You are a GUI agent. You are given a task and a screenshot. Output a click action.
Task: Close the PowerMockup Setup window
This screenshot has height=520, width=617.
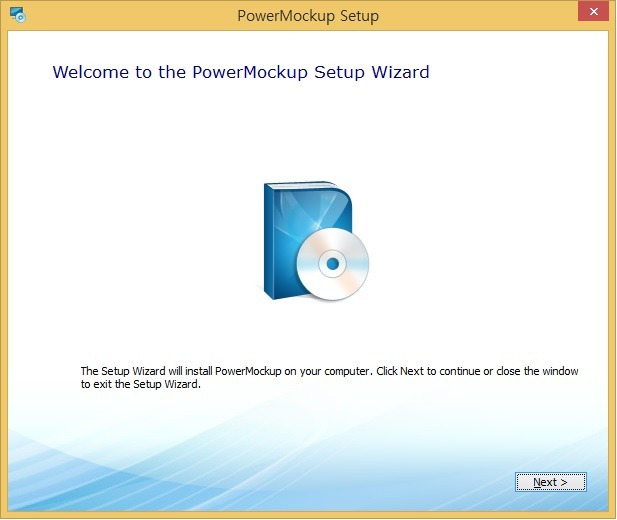click(593, 11)
